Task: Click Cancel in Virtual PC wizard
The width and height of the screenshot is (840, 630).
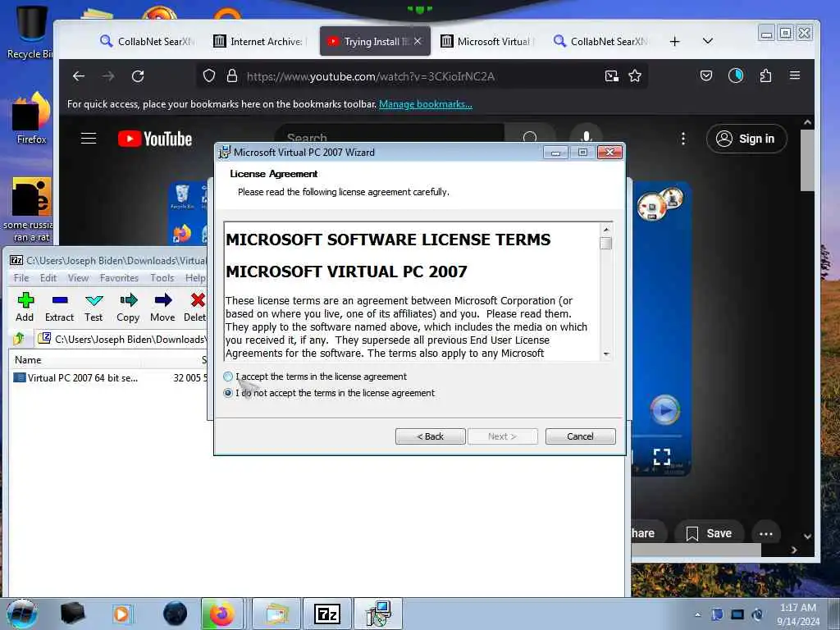Action: pyautogui.click(x=580, y=436)
